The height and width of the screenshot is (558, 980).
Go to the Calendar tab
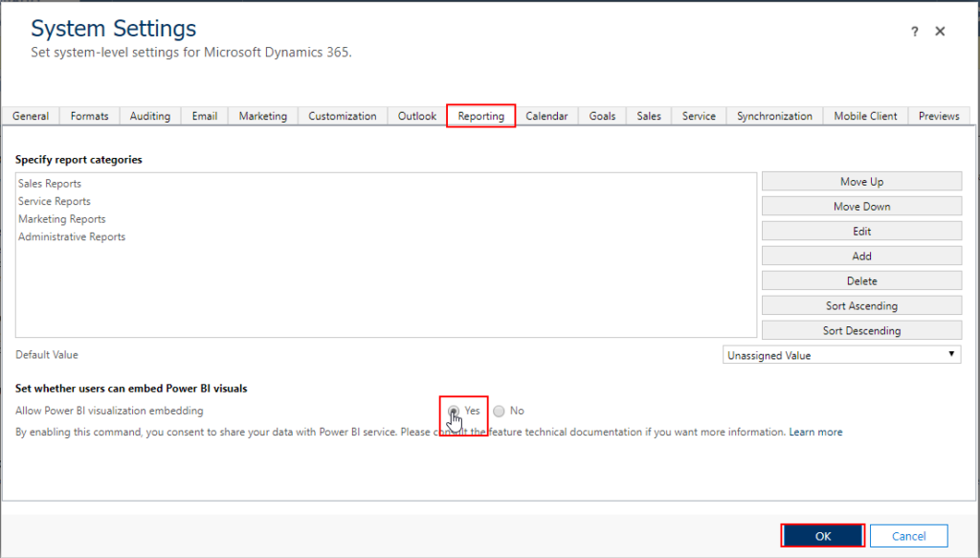546,116
